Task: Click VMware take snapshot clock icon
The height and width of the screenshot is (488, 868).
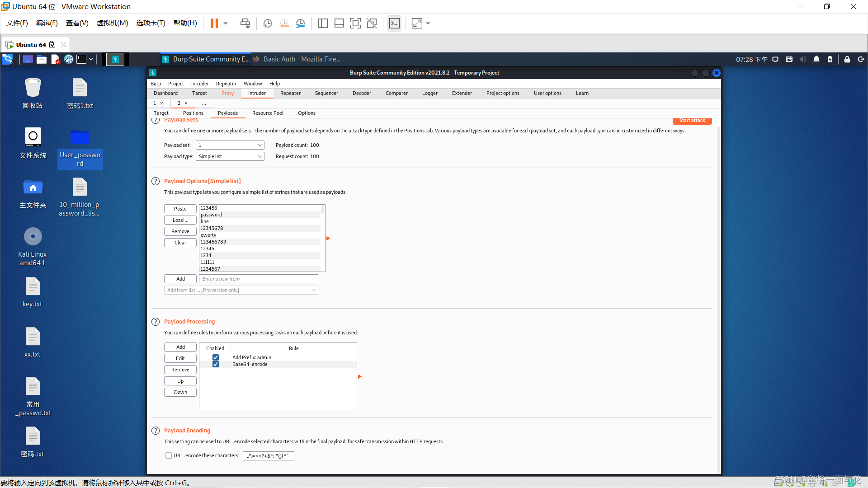Action: (x=268, y=23)
